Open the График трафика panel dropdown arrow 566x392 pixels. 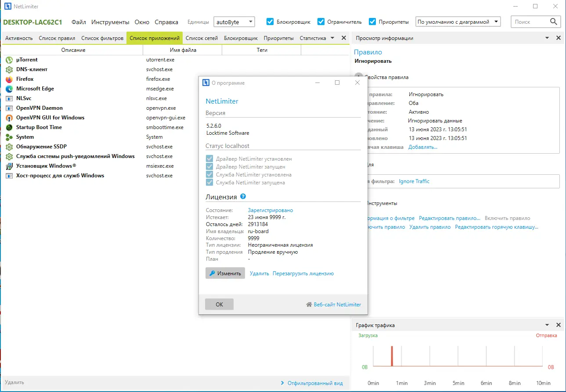tap(547, 325)
